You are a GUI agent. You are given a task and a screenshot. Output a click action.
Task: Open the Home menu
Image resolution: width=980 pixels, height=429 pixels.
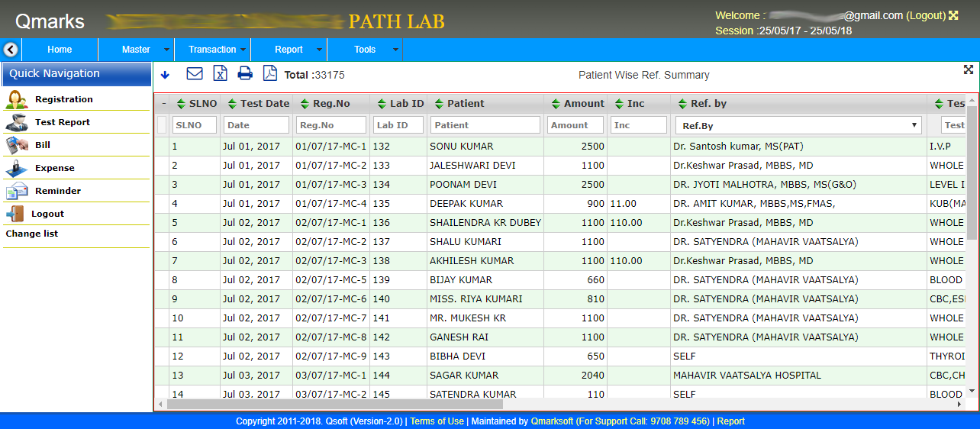click(x=60, y=50)
